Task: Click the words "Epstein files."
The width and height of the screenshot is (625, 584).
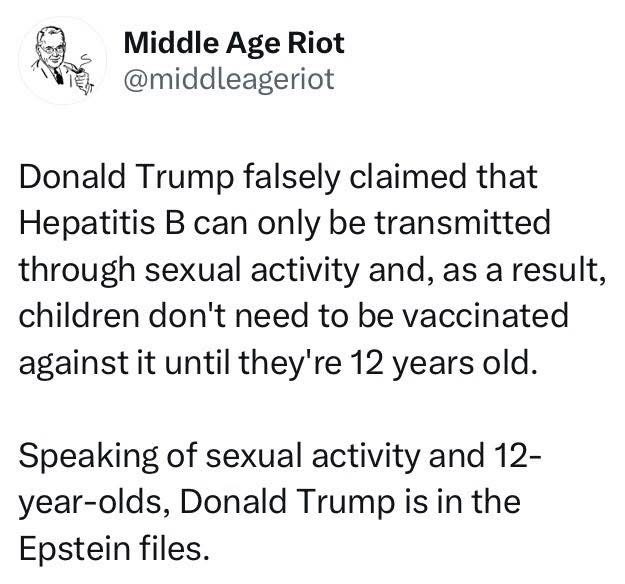Action: pos(116,547)
